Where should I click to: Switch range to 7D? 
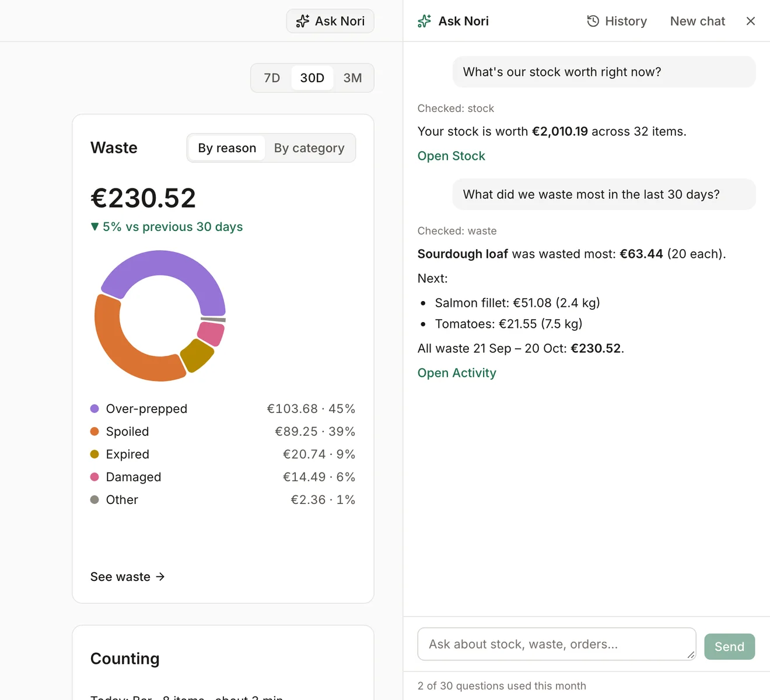click(x=272, y=78)
